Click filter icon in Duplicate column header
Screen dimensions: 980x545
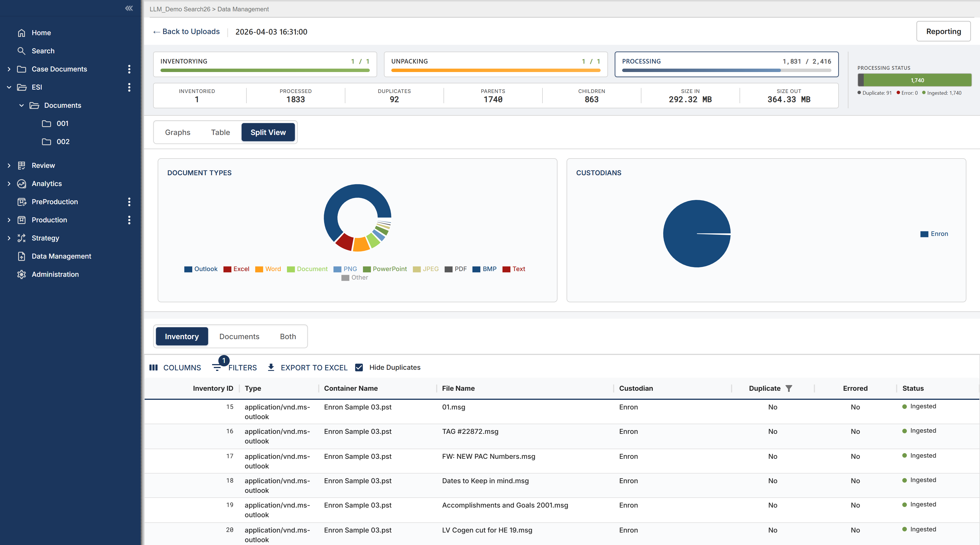coord(789,388)
